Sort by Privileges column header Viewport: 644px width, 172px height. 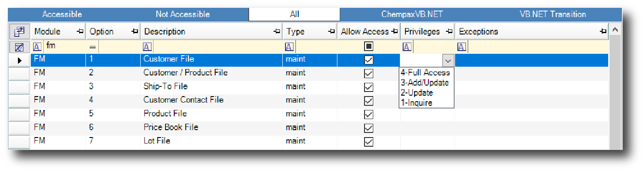click(427, 31)
